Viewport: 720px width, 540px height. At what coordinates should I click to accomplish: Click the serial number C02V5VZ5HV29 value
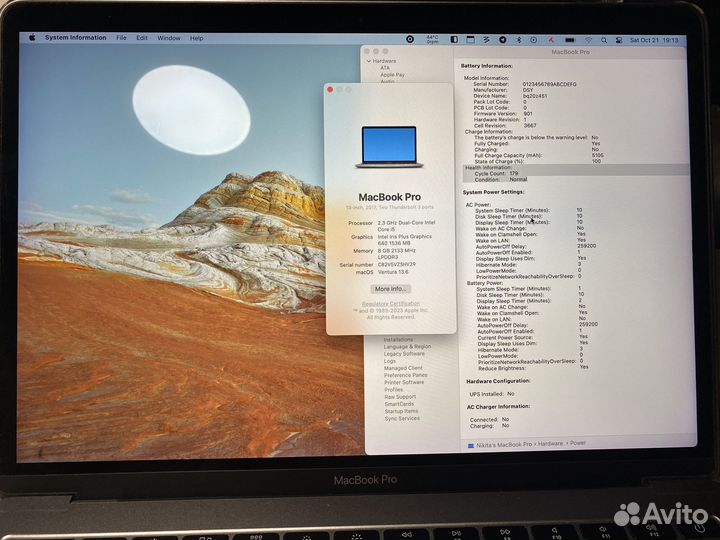(396, 264)
